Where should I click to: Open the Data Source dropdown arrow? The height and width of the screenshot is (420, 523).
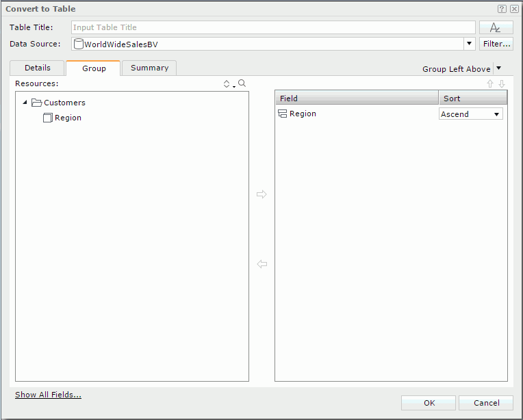pyautogui.click(x=469, y=44)
